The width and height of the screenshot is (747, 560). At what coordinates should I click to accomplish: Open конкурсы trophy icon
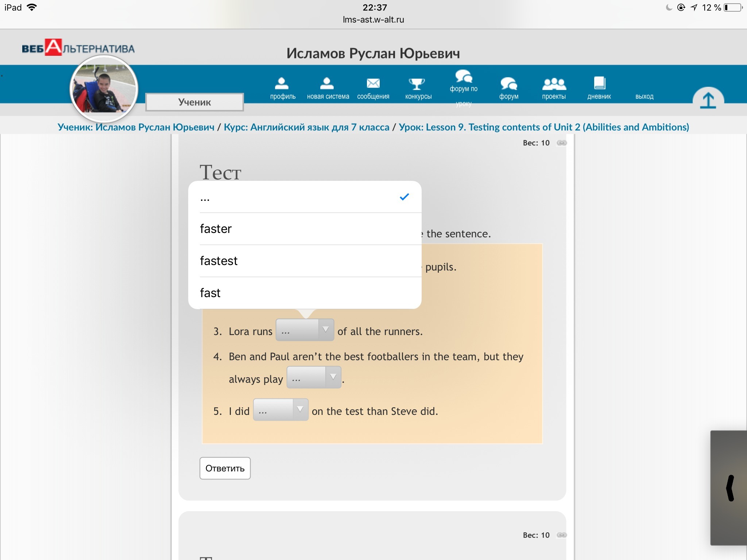417,84
